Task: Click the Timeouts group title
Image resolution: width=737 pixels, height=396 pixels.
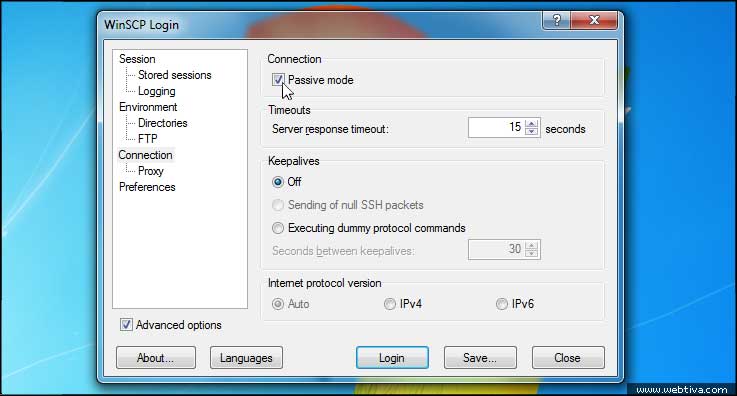Action: point(289,110)
